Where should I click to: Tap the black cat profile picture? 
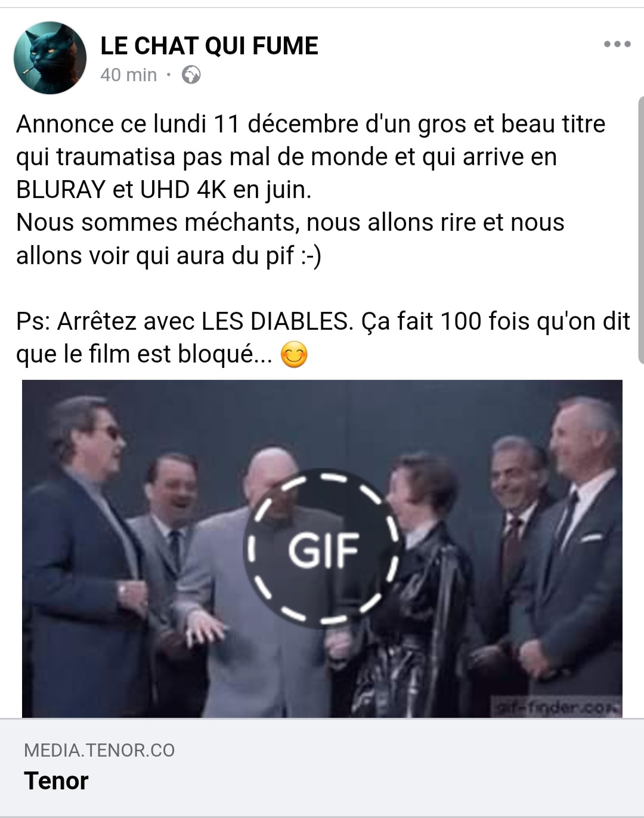coord(50,58)
